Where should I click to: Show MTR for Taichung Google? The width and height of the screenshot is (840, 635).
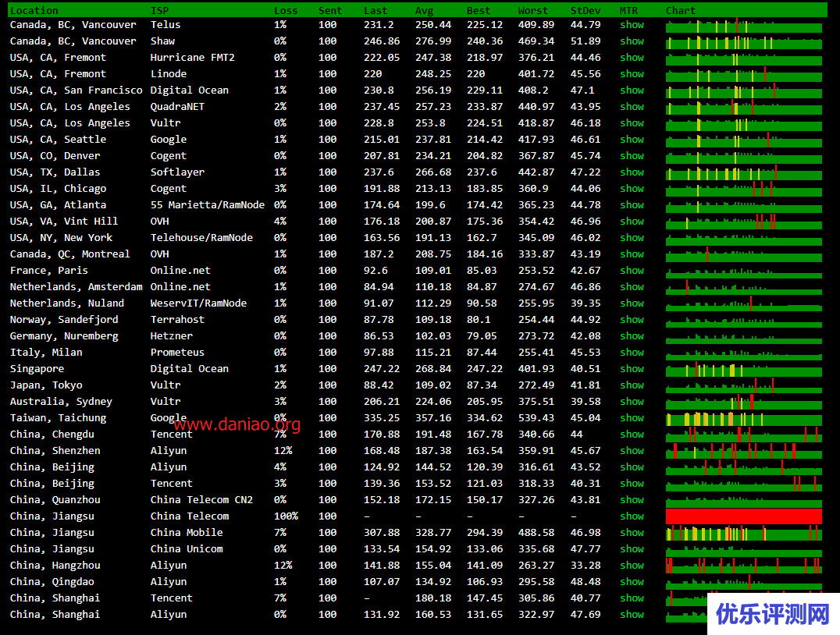click(x=632, y=418)
